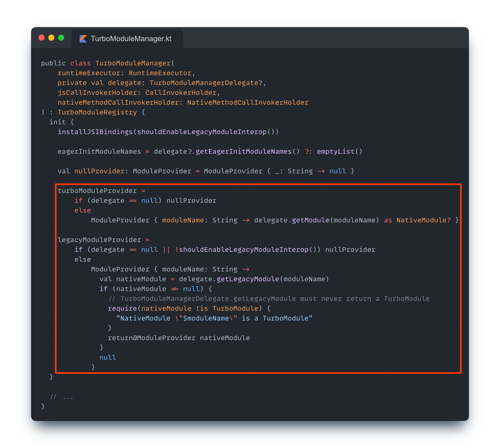Click the getModule method call
Image resolution: width=500 pixels, height=448 pixels.
[x=310, y=220]
